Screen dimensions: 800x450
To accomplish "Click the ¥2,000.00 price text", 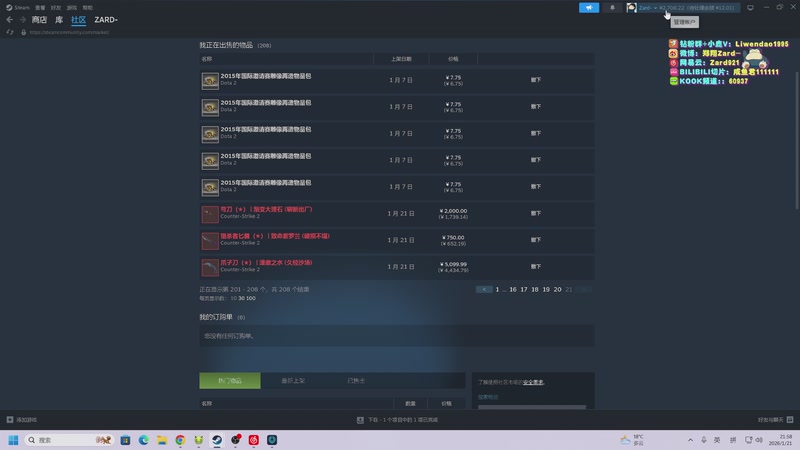I will [x=453, y=211].
